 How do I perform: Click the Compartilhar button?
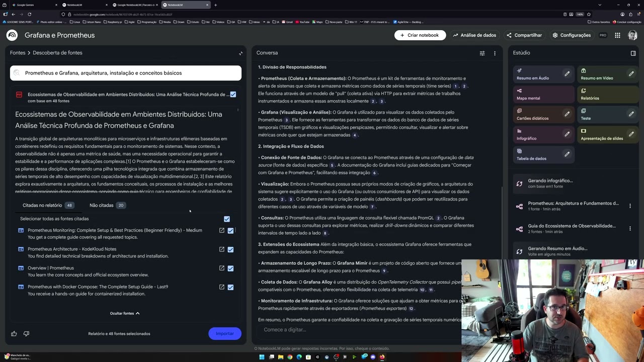coord(524,35)
